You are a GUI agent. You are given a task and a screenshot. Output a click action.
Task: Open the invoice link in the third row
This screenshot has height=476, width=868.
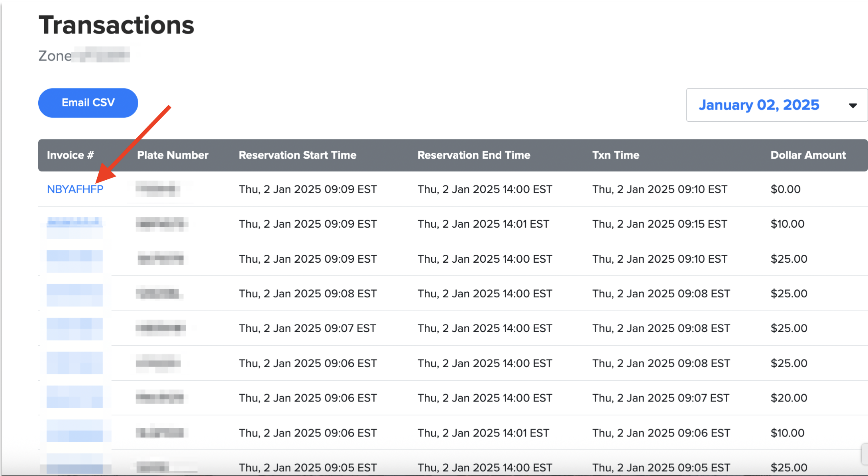pos(74,259)
